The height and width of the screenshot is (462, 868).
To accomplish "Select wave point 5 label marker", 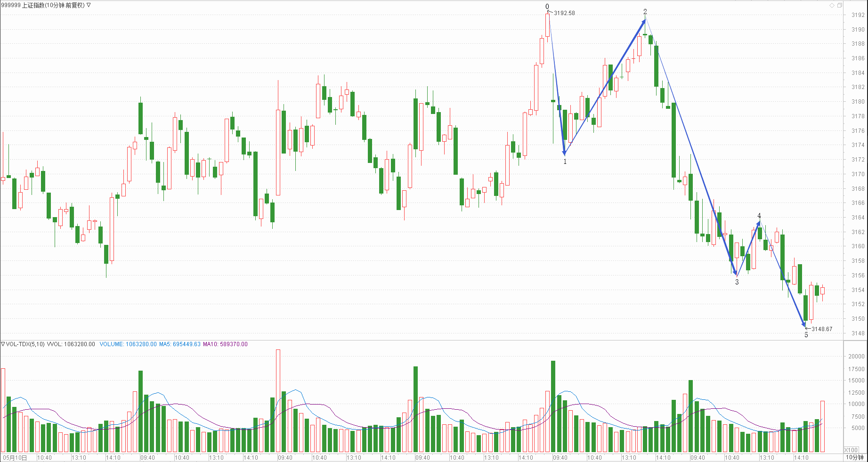I will (x=806, y=335).
